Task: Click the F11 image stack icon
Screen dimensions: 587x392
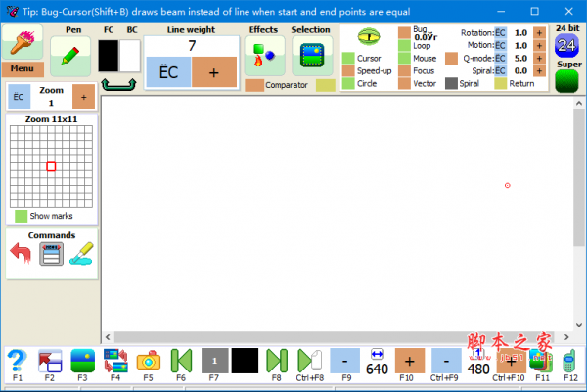Action: [541, 361]
